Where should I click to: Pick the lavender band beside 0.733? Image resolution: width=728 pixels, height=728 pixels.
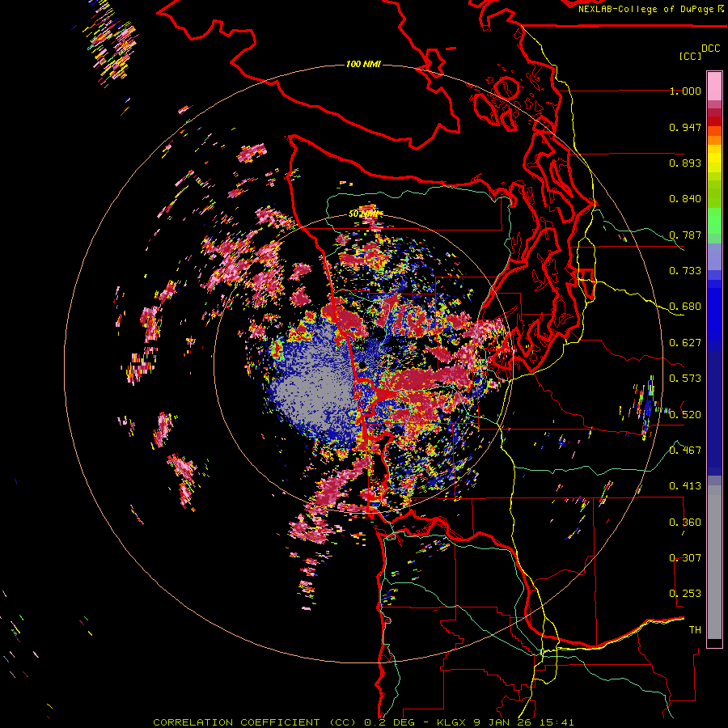click(714, 257)
